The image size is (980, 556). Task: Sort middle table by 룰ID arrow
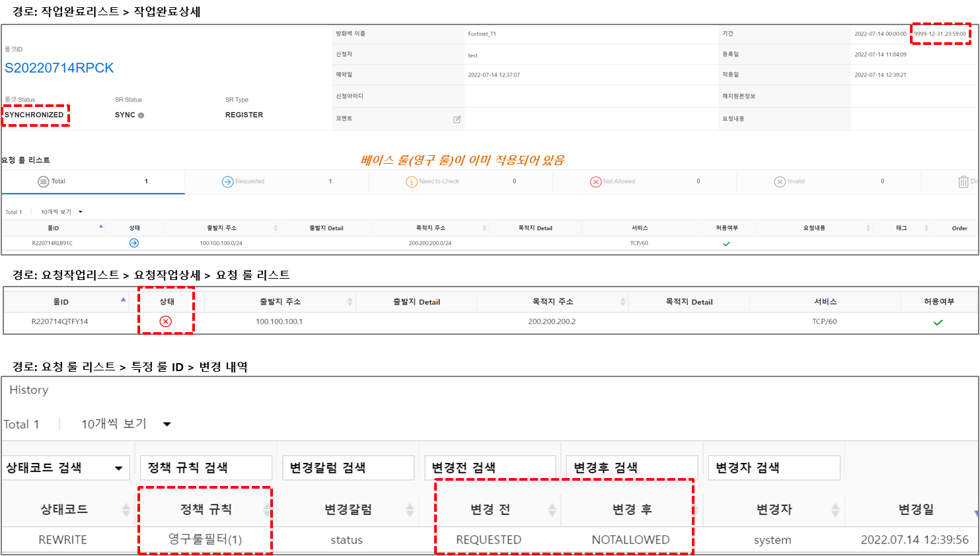pos(123,300)
